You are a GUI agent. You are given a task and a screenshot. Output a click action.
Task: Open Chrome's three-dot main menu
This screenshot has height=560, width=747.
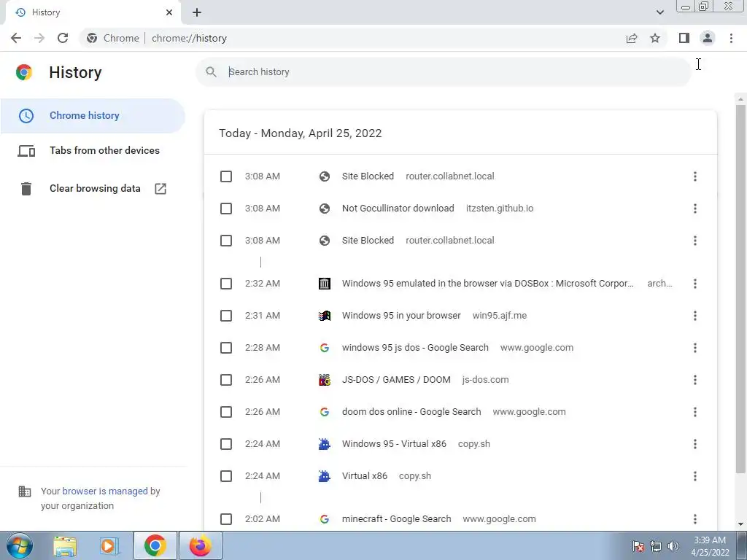[x=731, y=38]
